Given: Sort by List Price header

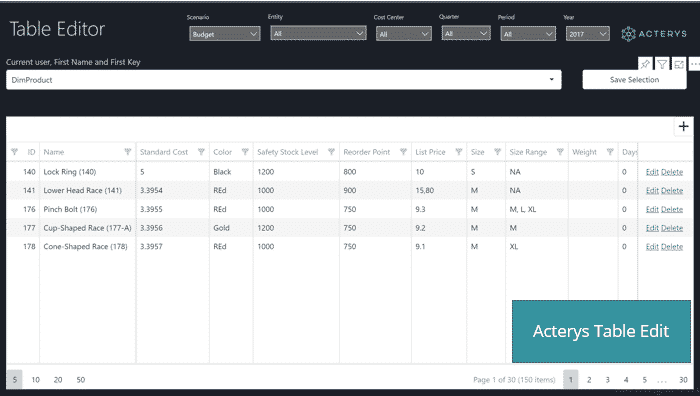Looking at the screenshot, I should pyautogui.click(x=430, y=152).
